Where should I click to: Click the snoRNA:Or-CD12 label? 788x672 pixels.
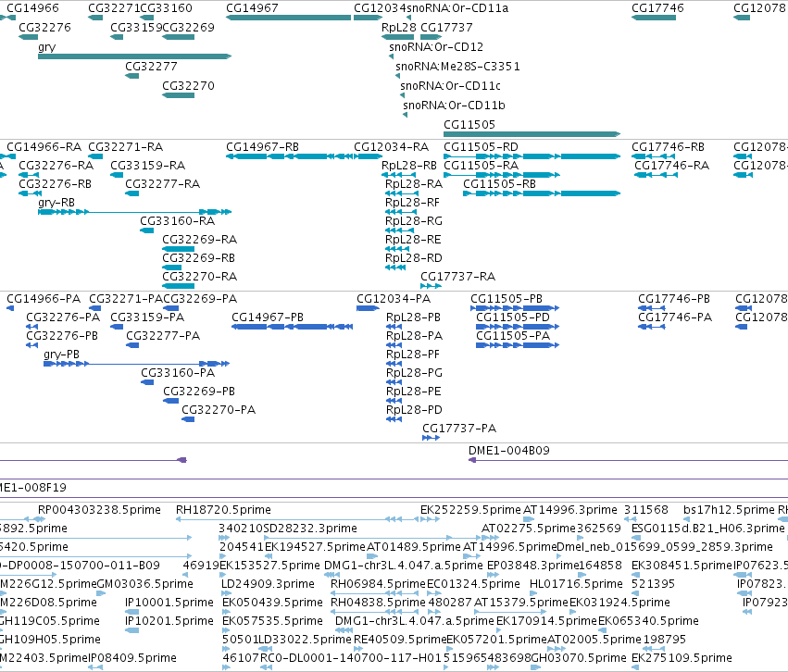coord(436,46)
